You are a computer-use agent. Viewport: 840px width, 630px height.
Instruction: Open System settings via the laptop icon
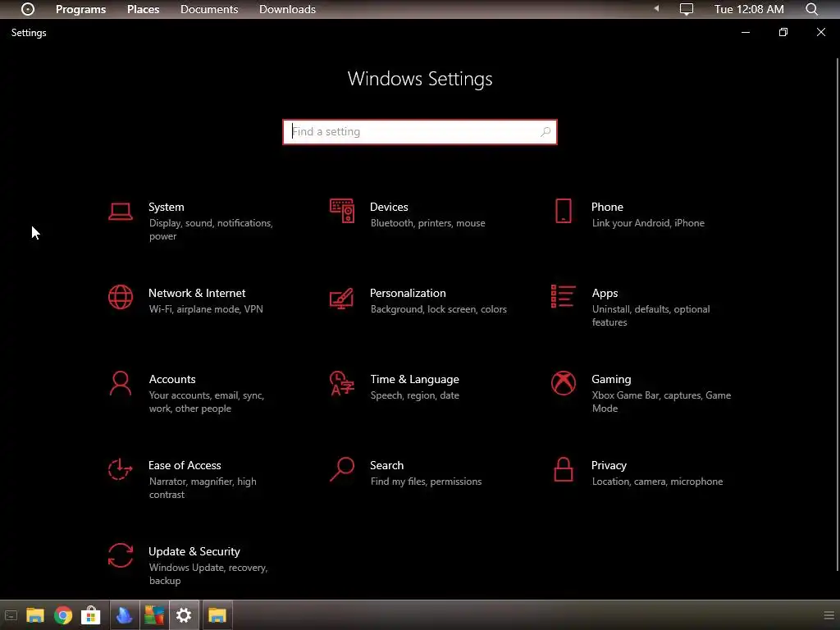pos(120,212)
